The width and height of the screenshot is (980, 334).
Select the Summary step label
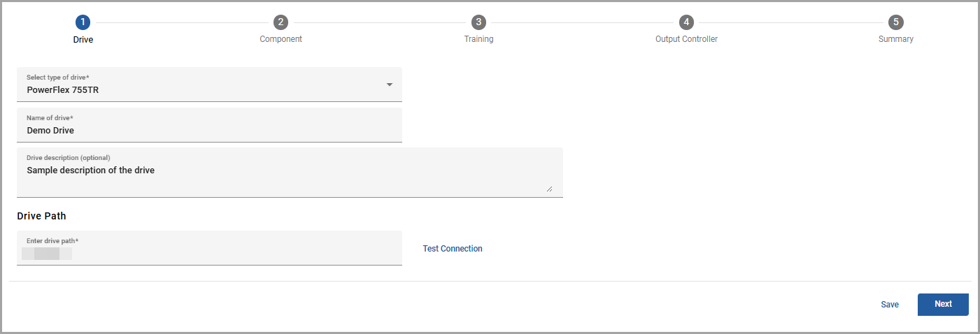click(x=895, y=39)
